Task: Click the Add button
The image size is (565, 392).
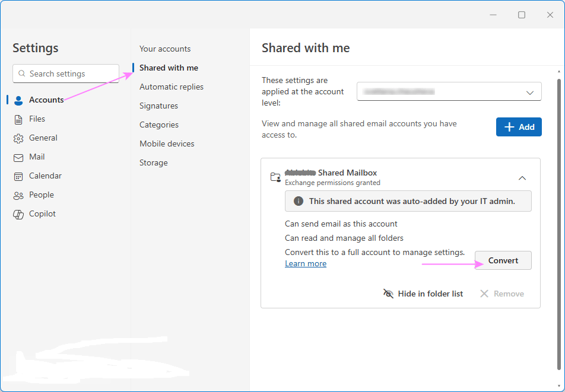Action: (x=519, y=127)
